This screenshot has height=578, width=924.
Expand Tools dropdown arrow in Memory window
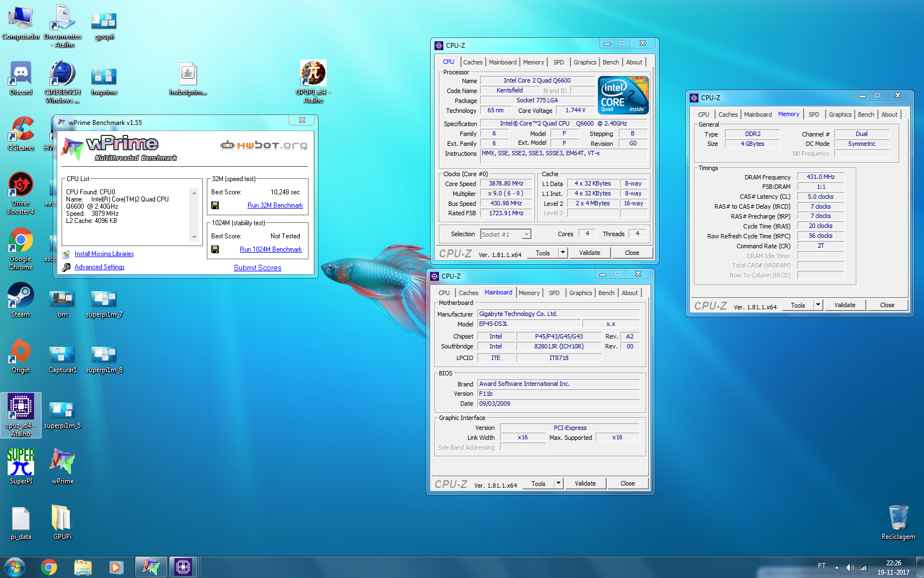pyautogui.click(x=818, y=305)
